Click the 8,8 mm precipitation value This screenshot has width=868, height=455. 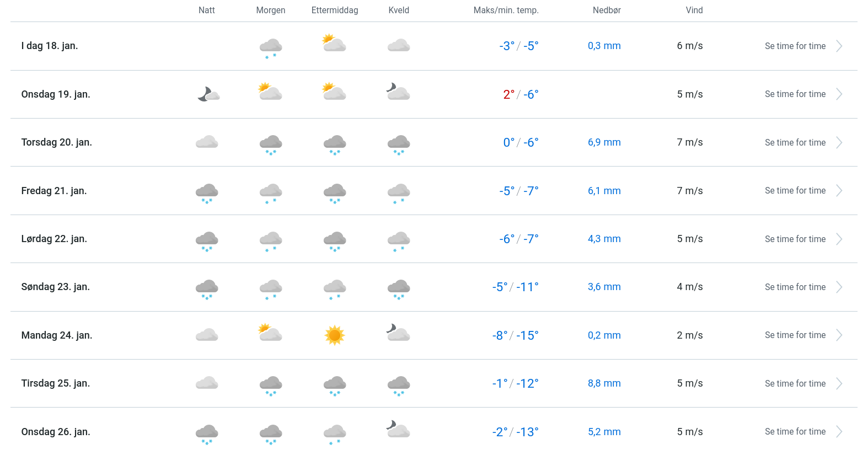click(x=604, y=383)
